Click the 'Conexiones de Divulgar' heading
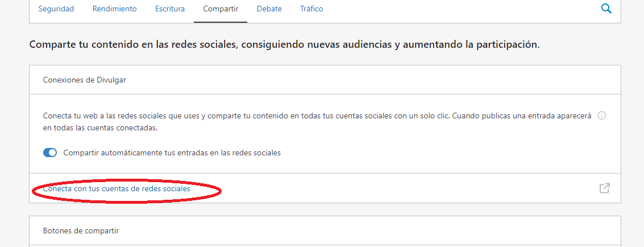The image size is (644, 247). (85, 80)
